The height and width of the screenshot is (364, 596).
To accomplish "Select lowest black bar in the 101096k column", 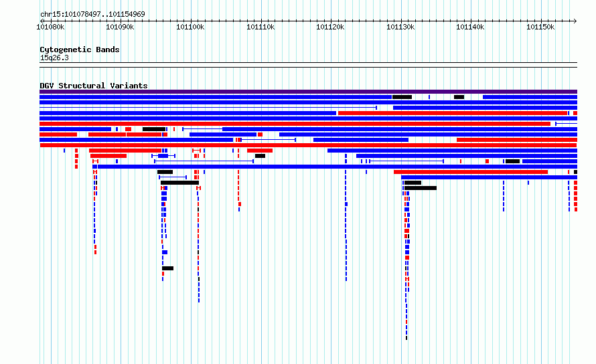I will tap(167, 268).
